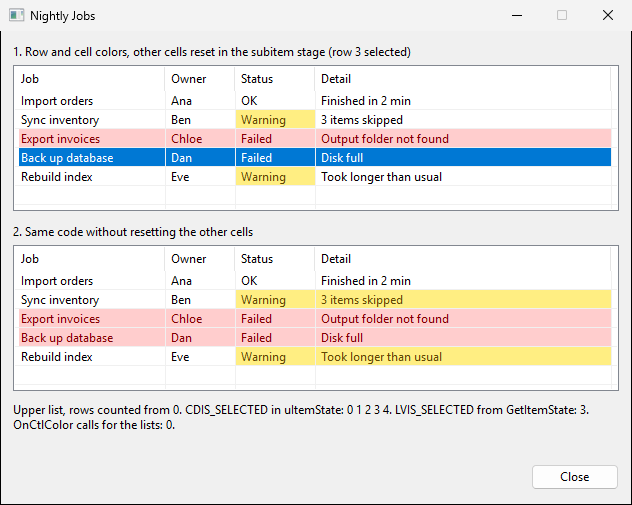This screenshot has width=632, height=505.
Task: Click the Status column header in lower list
Action: [x=275, y=259]
